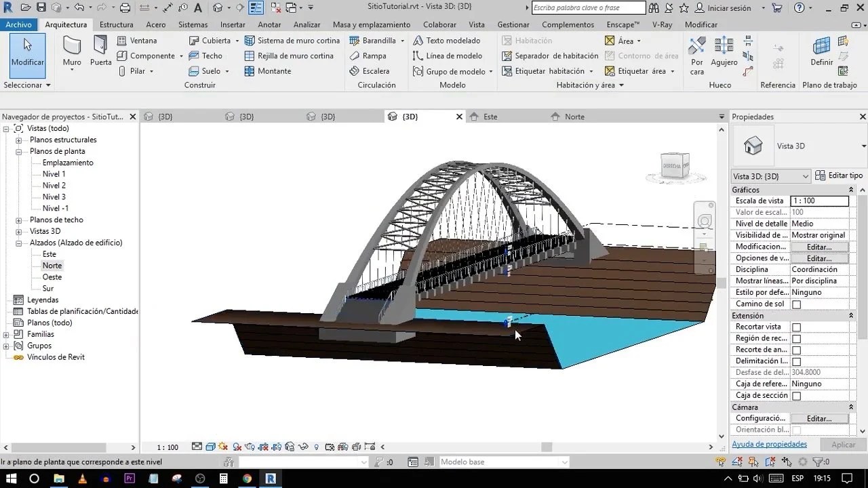Viewport: 868px width, 488px height.
Task: Click the Editar tipo button
Action: coord(839,176)
